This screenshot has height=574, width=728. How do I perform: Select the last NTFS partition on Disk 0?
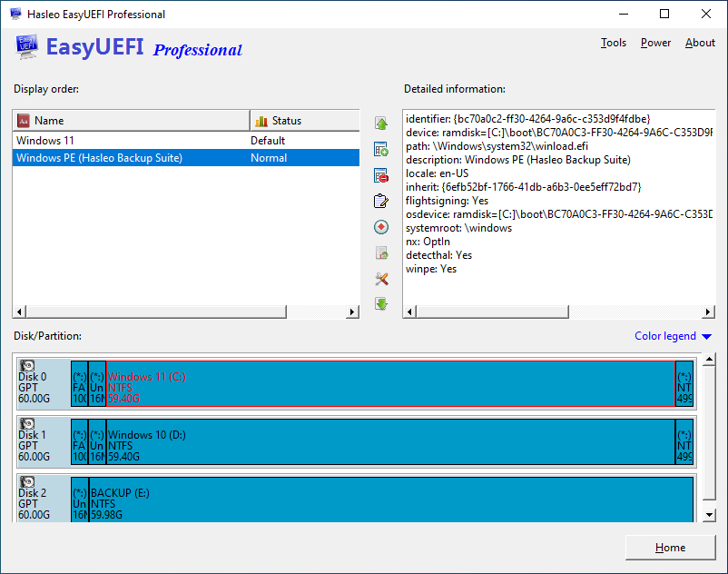684,384
